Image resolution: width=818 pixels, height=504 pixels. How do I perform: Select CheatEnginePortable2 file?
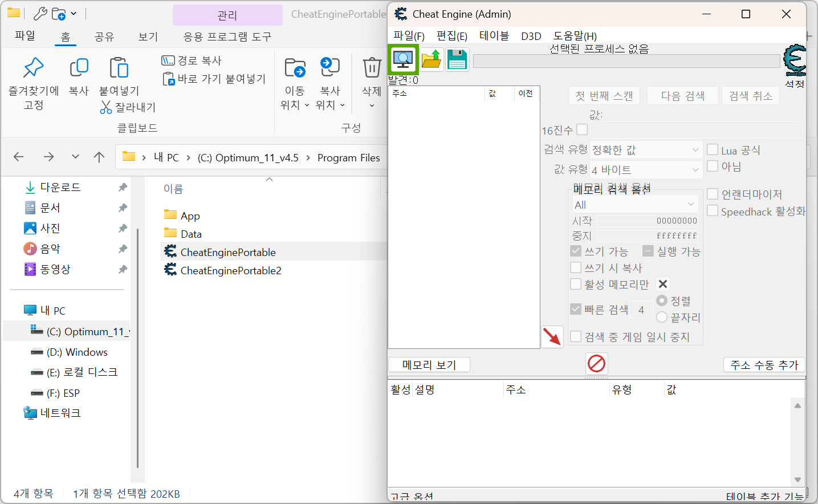(223, 270)
